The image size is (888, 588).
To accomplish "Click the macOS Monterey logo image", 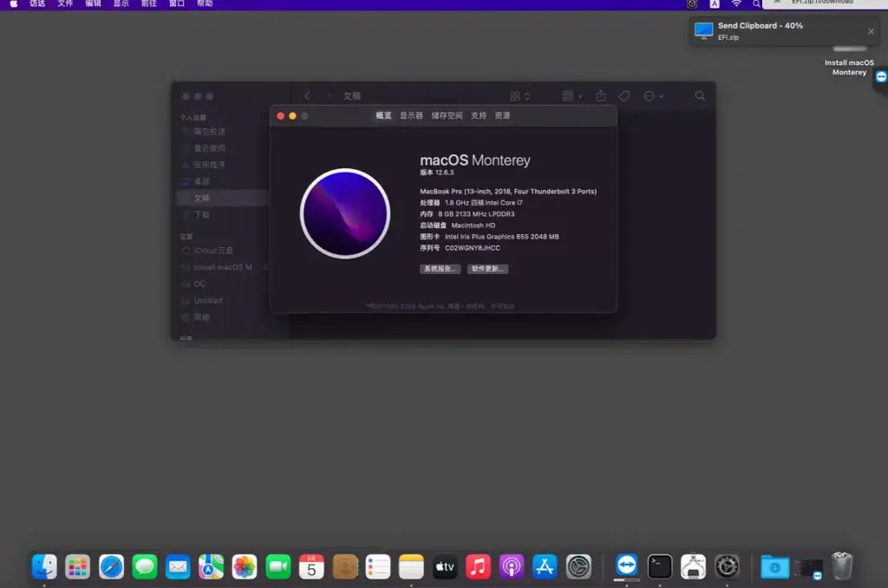I will pyautogui.click(x=345, y=213).
